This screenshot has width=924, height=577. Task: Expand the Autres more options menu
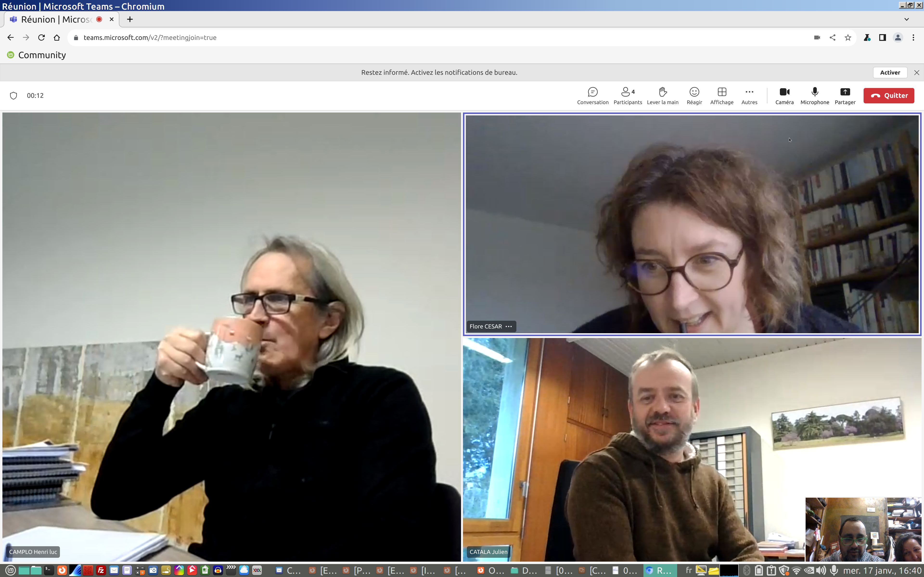click(x=749, y=95)
